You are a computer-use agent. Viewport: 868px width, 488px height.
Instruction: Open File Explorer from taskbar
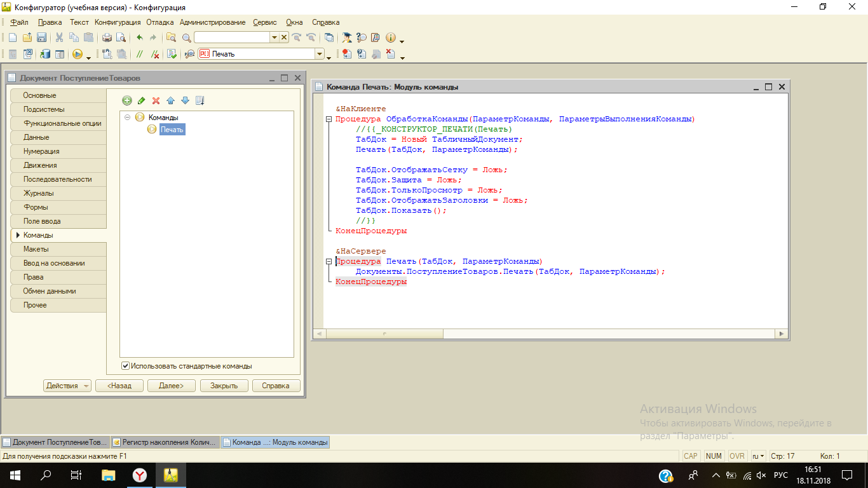[109, 475]
